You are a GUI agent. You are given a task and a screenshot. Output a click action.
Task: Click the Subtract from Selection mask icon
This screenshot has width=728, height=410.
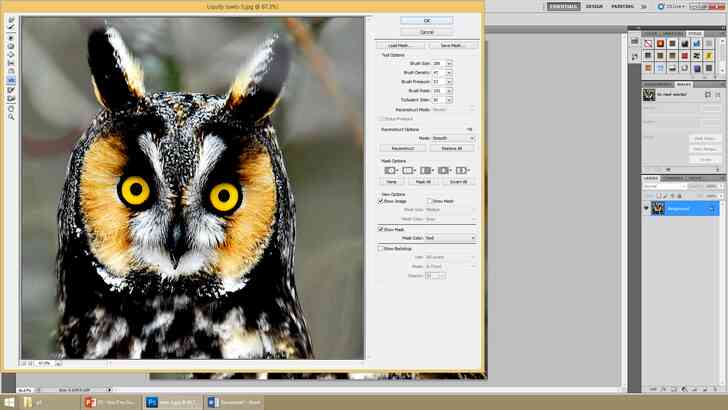coord(426,170)
